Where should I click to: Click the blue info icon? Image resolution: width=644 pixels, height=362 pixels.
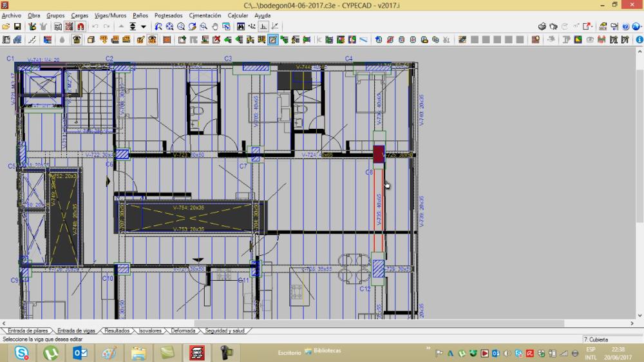(x=639, y=40)
